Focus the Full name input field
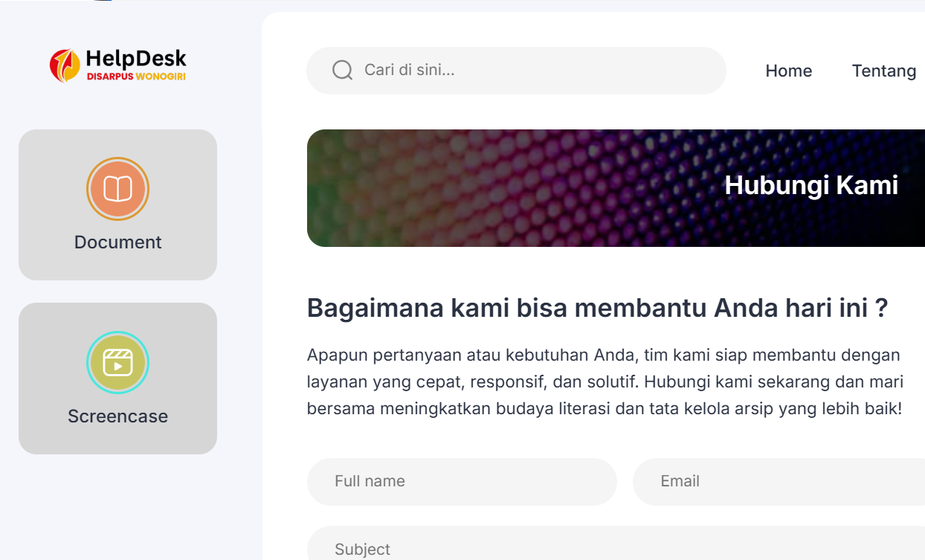Screen dimensions: 925x560 tap(462, 481)
